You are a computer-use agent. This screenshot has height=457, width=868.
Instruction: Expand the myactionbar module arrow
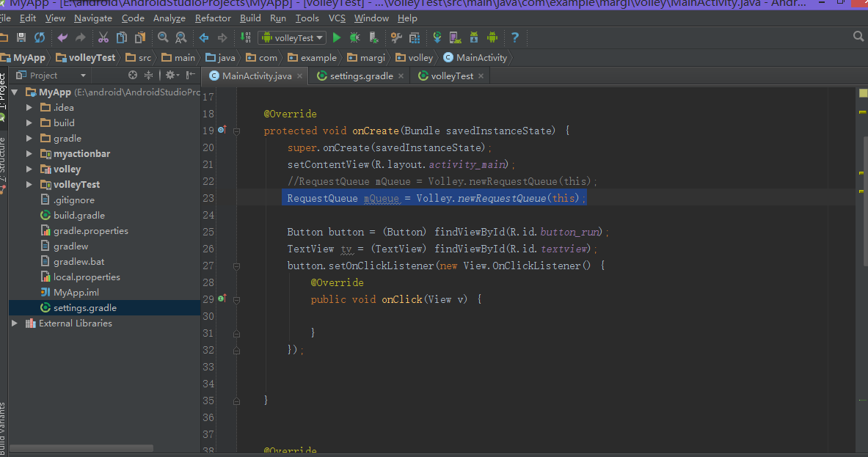[x=29, y=154]
